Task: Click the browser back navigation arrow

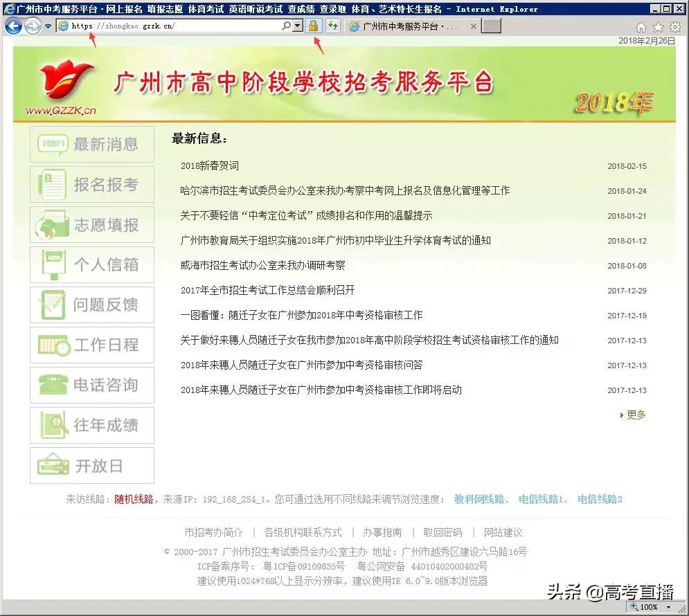Action: (13, 27)
